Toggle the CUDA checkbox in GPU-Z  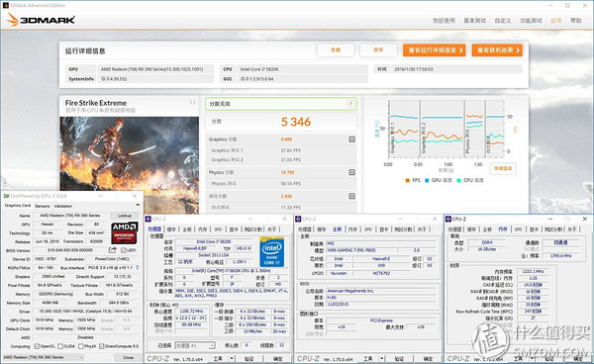click(x=60, y=346)
